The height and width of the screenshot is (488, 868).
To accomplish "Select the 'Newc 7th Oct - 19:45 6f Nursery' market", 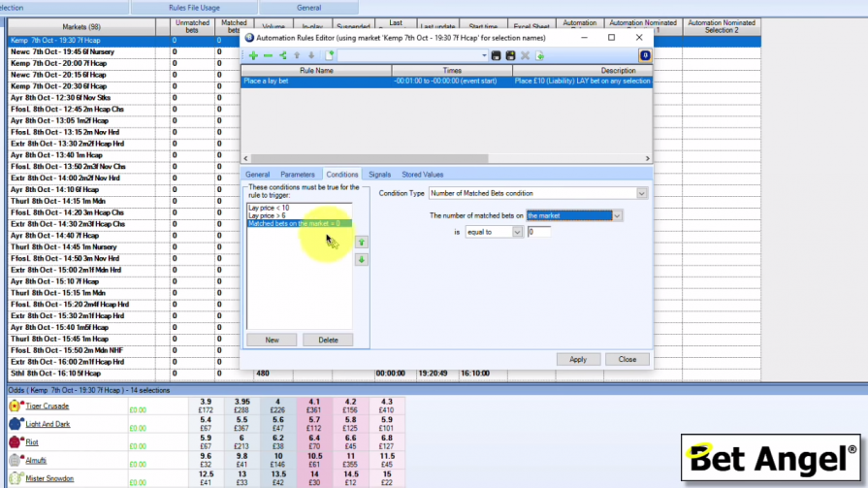I will point(81,52).
